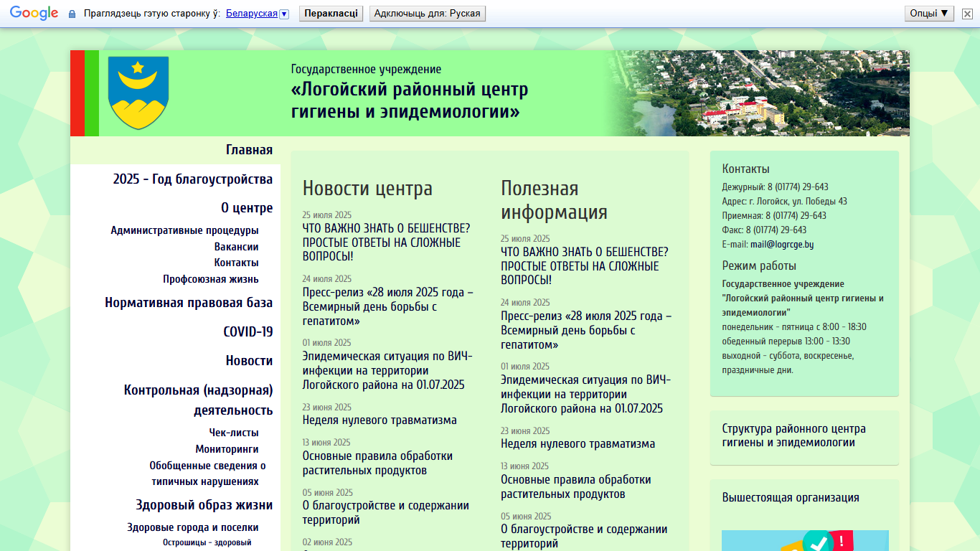The image size is (980, 551).
Task: Click the Logoisk coat of arms emblem
Action: (x=138, y=93)
